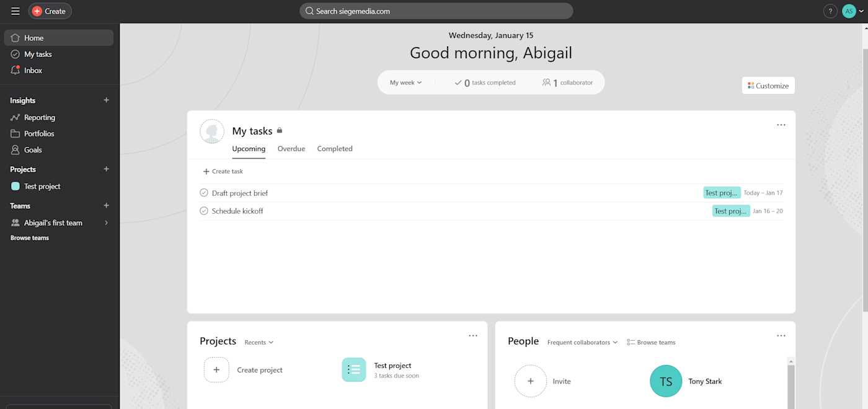
Task: Click the Invite plus circle
Action: pos(531,381)
